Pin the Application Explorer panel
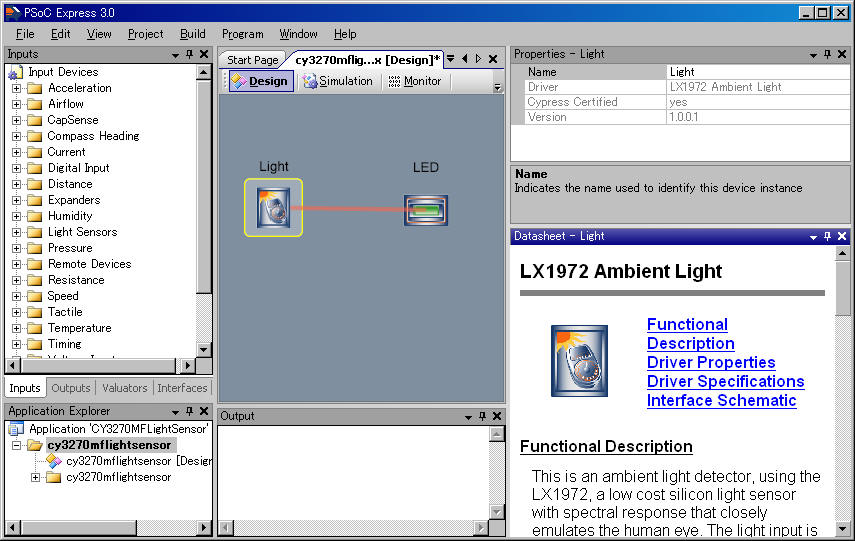 pyautogui.click(x=189, y=411)
